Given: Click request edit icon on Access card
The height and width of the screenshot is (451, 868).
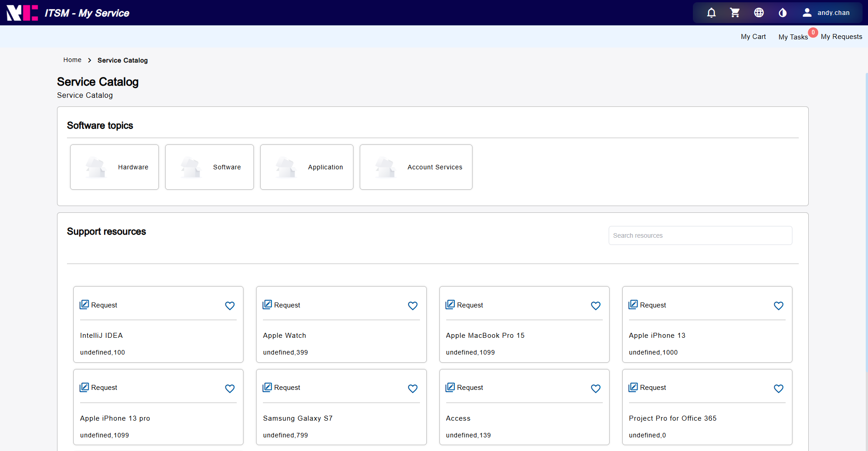Looking at the screenshot, I should (x=450, y=387).
